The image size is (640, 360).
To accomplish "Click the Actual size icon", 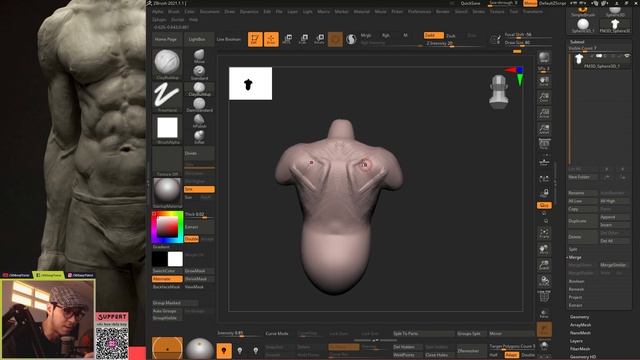I will pos(544,113).
